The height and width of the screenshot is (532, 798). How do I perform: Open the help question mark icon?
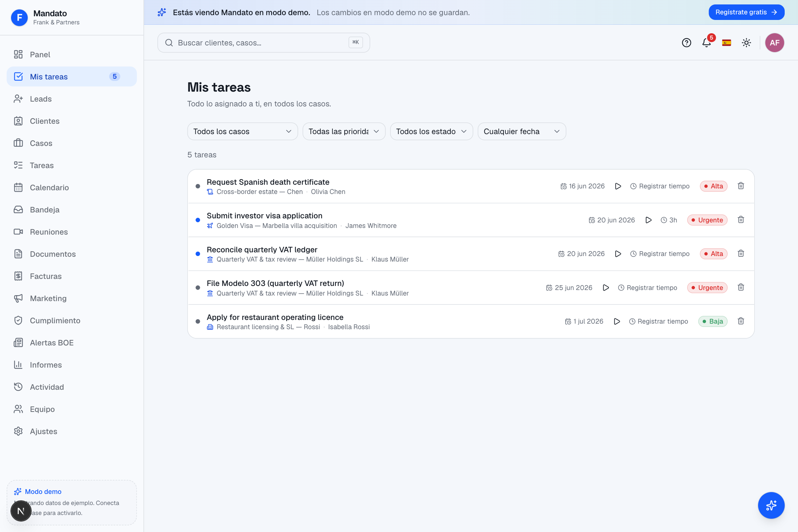(x=686, y=43)
